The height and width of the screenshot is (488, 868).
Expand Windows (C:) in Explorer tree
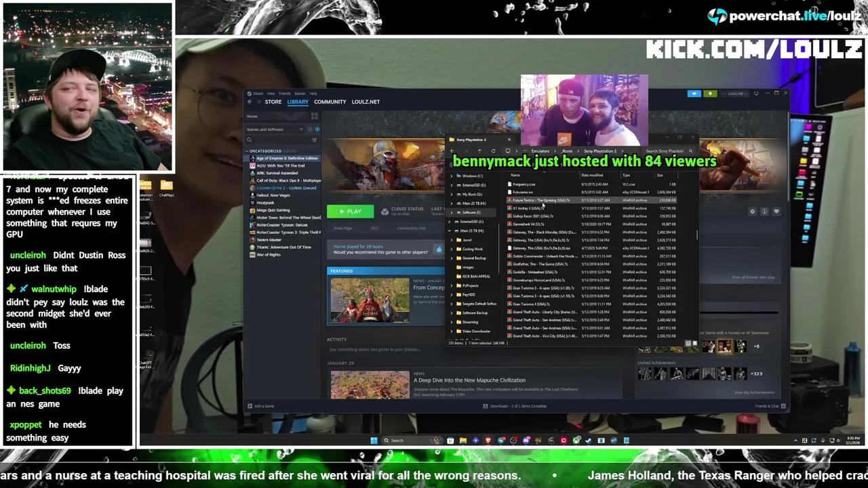(x=451, y=176)
